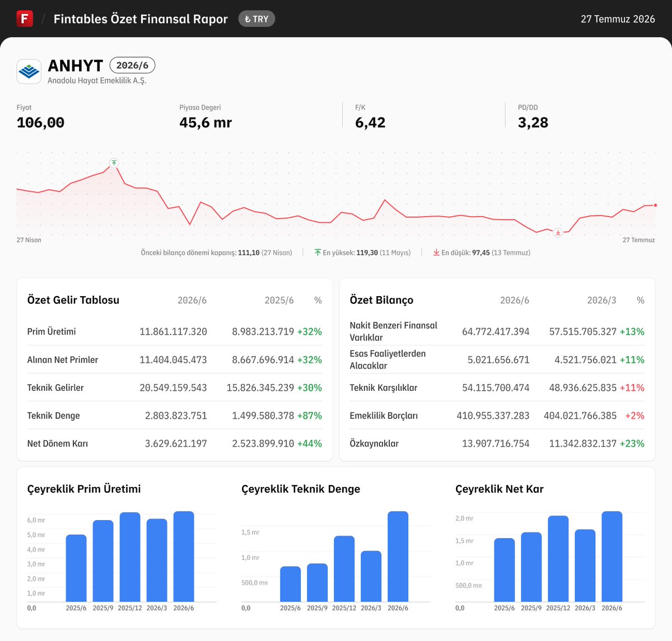
Task: Click Özkaynaklar value 13.907.716.754
Action: pyautogui.click(x=496, y=443)
